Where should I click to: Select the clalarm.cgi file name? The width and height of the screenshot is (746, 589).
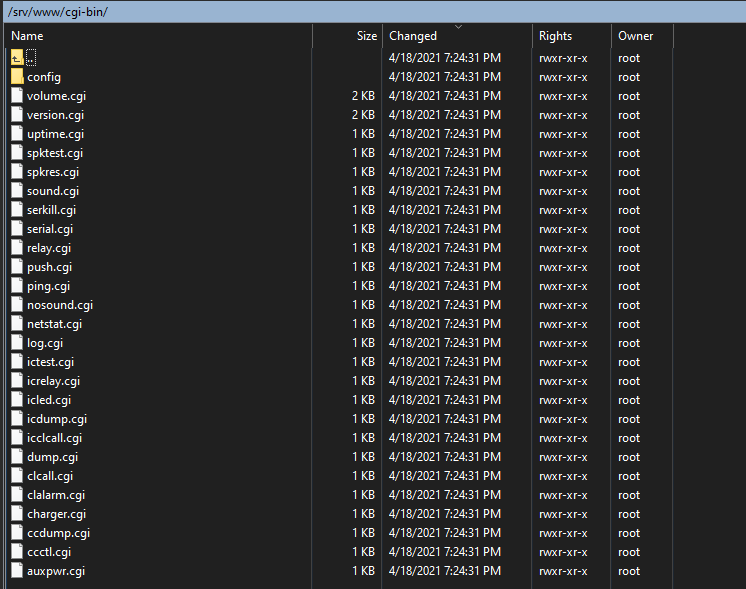coord(56,496)
